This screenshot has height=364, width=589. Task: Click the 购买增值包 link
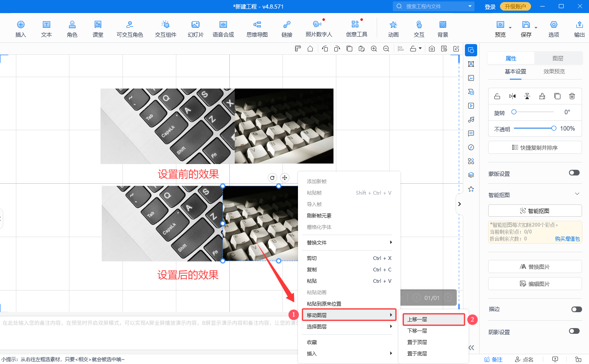[567, 239]
